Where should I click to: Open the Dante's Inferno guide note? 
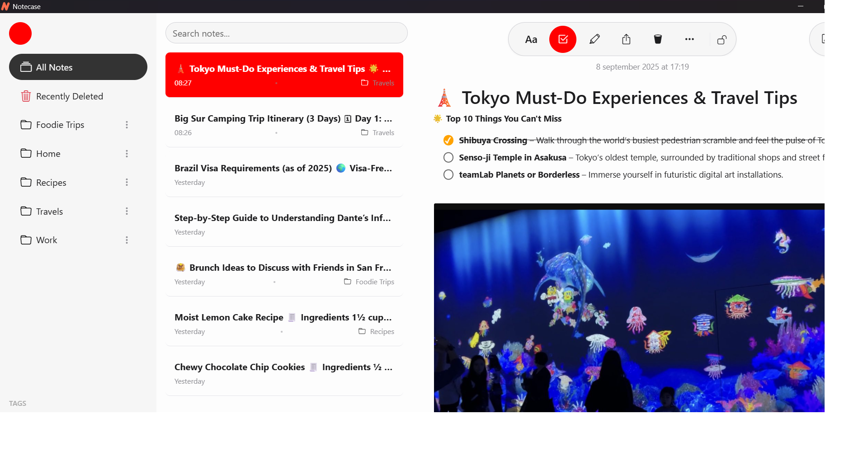click(284, 224)
